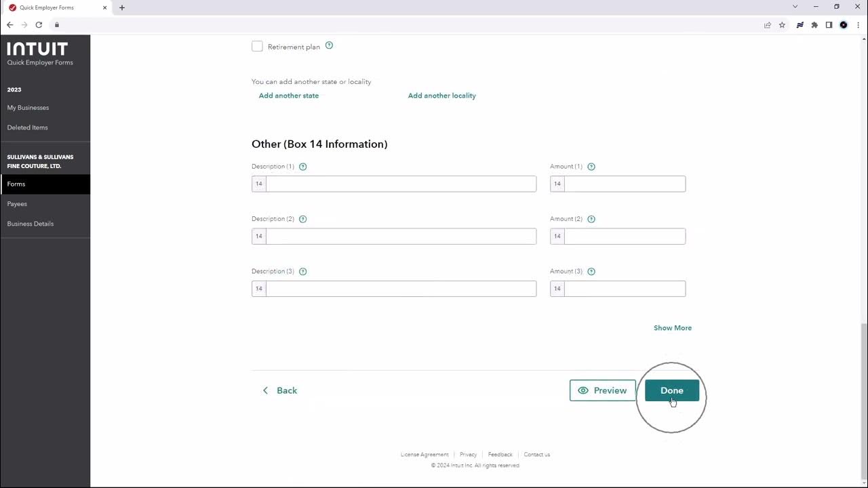
Task: Select My Businesses in sidebar
Action: [x=28, y=108]
